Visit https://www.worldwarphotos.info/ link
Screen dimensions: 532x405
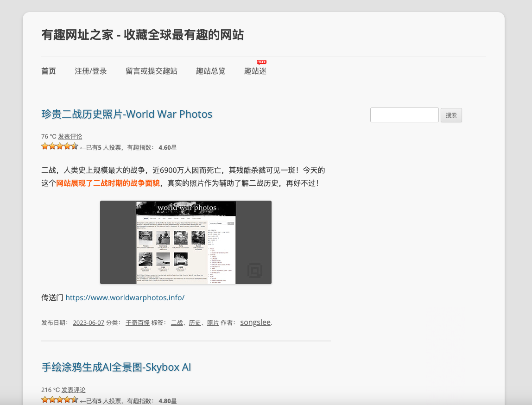125,297
